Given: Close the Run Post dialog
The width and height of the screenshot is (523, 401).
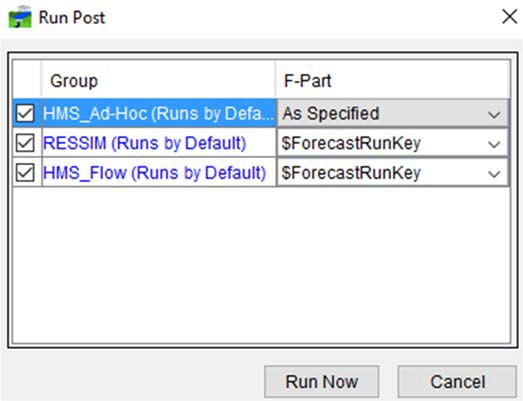Looking at the screenshot, I should tap(509, 16).
